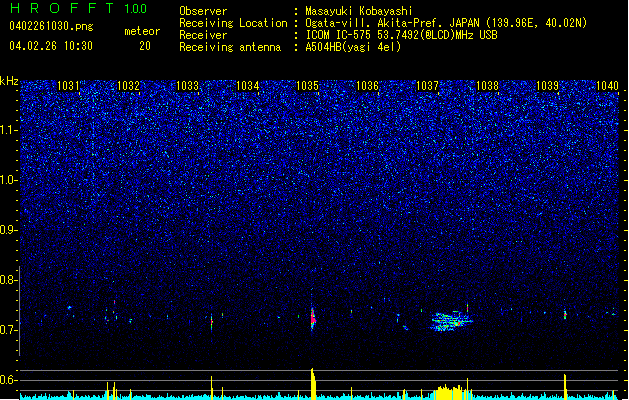
Task: Click the long diffuse echo near 1037
Action: (x=451, y=321)
